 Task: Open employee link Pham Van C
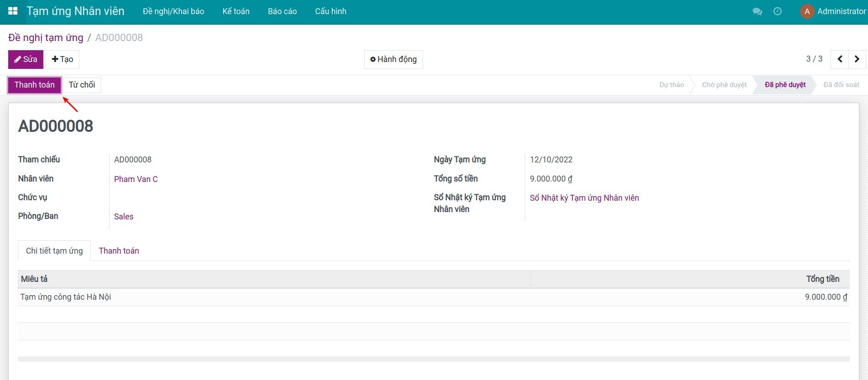(x=136, y=179)
